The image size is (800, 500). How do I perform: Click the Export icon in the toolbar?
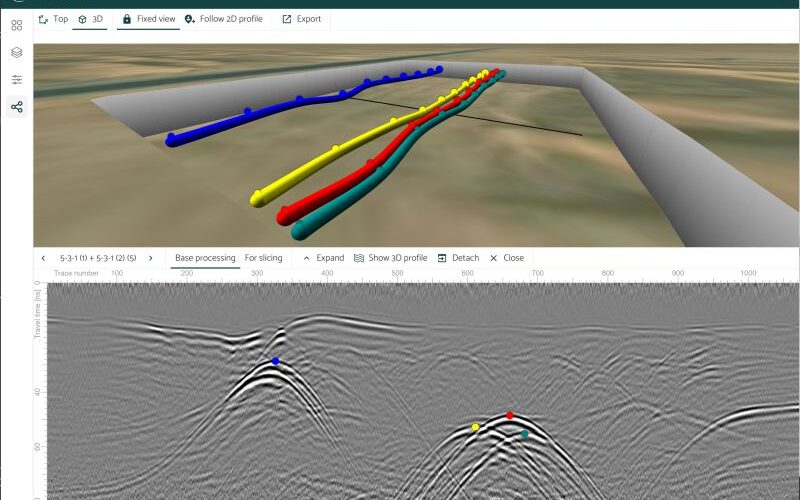287,19
